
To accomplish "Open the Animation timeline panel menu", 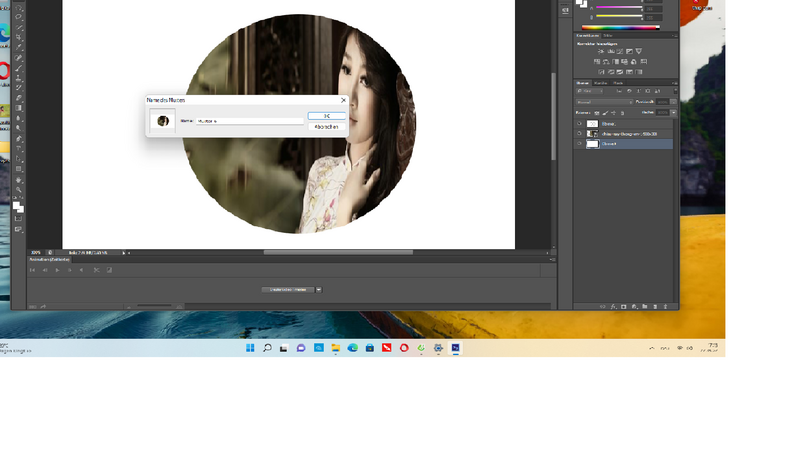I will (552, 260).
